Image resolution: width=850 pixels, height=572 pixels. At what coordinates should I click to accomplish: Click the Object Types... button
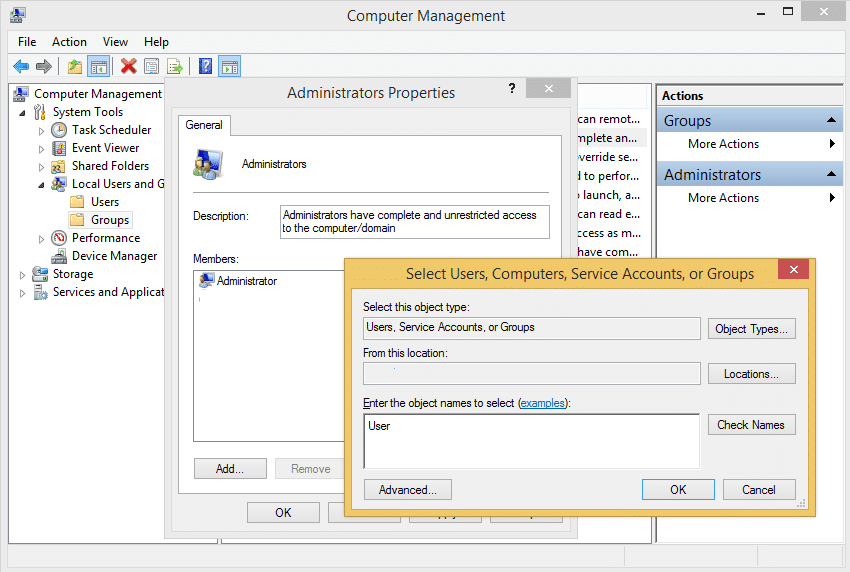point(751,329)
